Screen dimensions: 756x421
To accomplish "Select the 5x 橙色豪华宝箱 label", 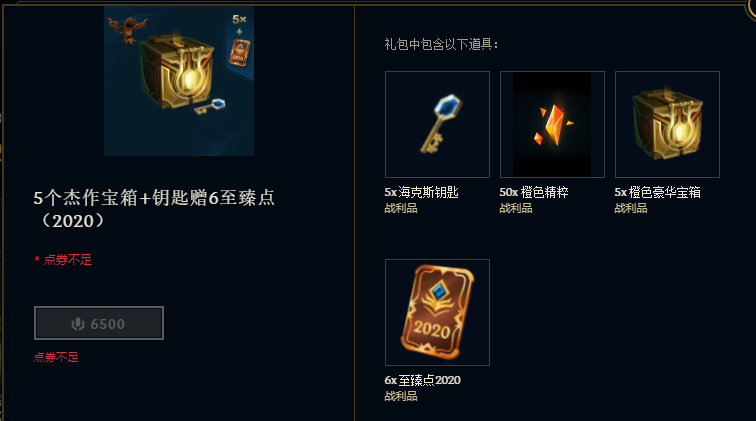I will pos(658,192).
